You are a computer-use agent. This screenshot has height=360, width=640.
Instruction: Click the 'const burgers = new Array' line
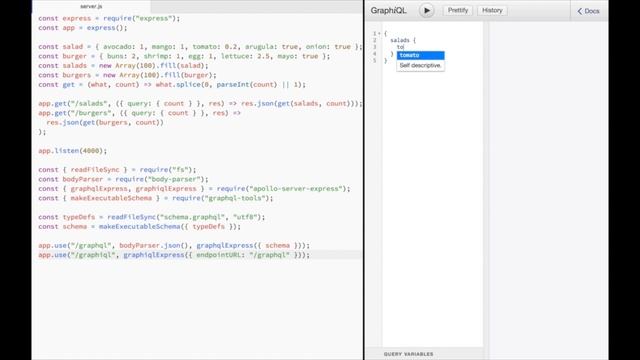click(127, 75)
